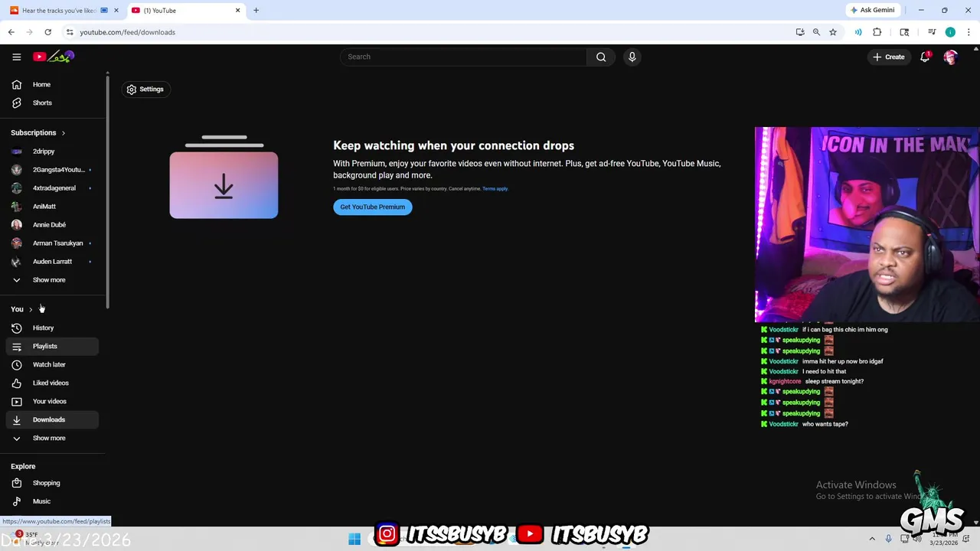Open Liked videos in the sidebar
980x551 pixels.
50,383
